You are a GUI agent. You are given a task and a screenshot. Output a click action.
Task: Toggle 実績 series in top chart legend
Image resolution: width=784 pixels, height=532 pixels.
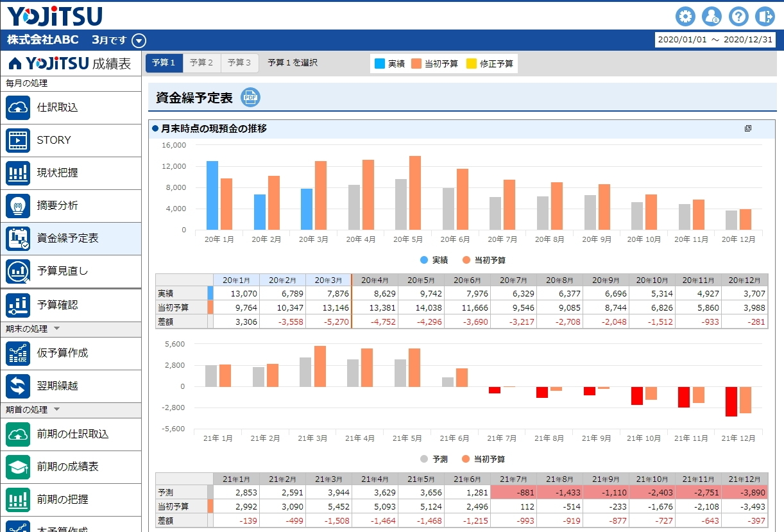(x=434, y=260)
